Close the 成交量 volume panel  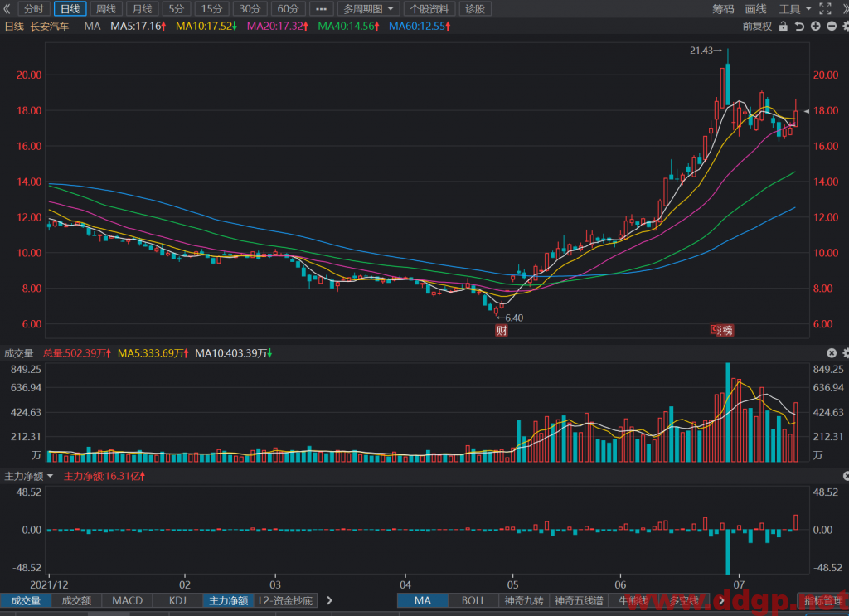[832, 353]
